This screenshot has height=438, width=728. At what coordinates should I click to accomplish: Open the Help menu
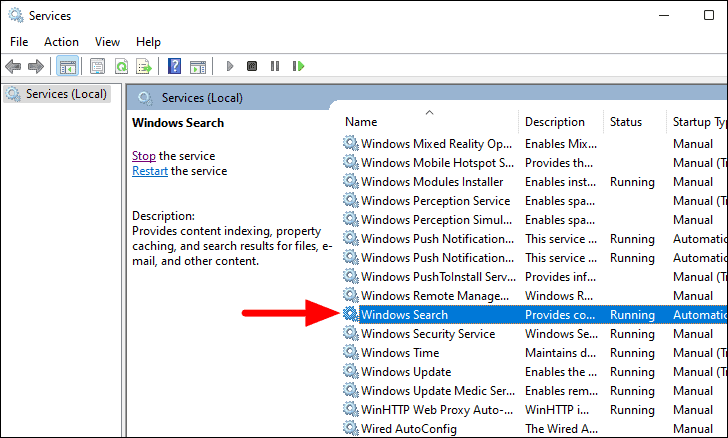tap(148, 42)
